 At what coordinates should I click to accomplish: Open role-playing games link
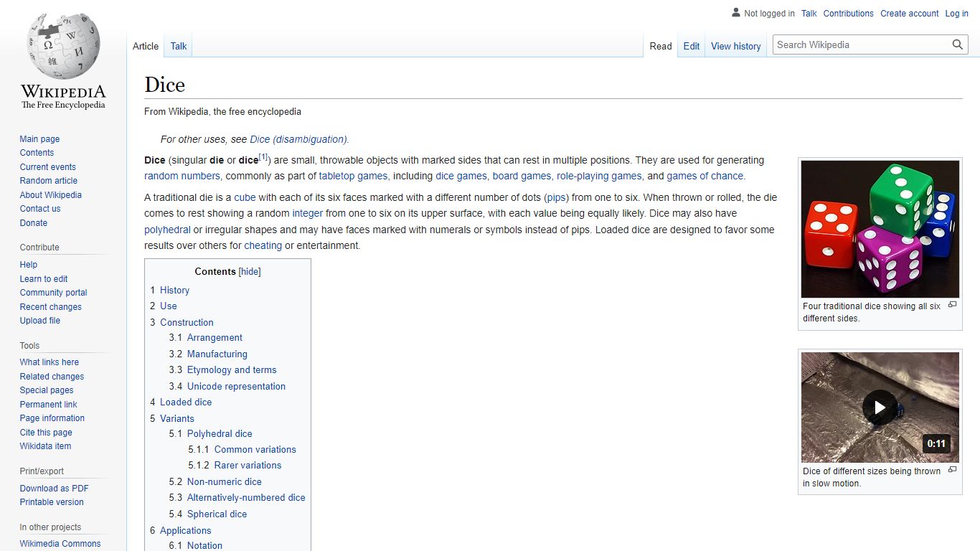click(599, 176)
